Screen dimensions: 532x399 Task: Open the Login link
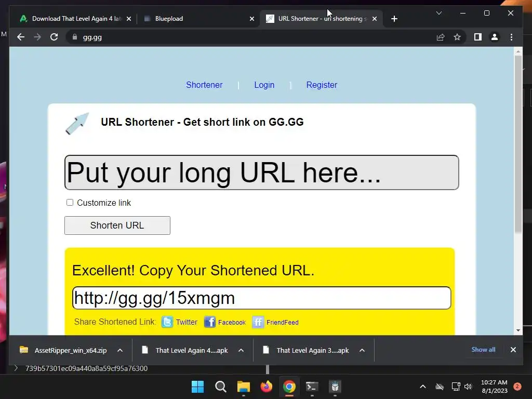[x=264, y=85]
